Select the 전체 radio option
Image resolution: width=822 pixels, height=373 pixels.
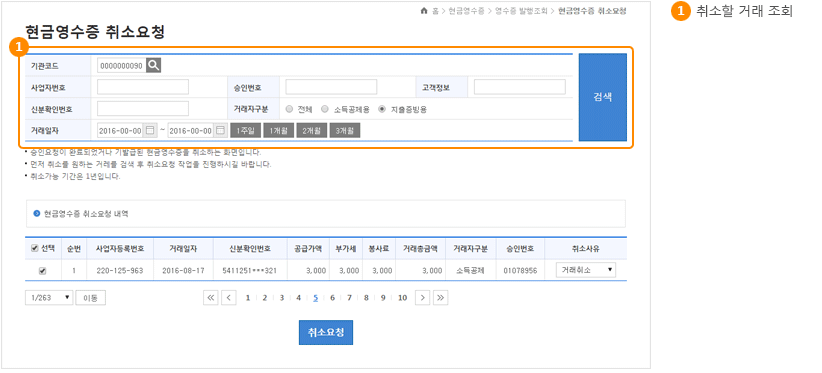[x=289, y=109]
